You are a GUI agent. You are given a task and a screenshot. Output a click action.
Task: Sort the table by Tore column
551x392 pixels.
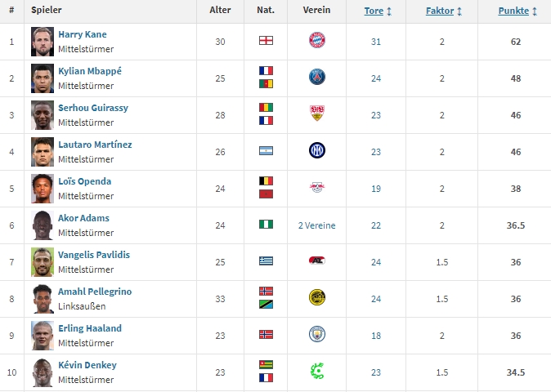[377, 11]
